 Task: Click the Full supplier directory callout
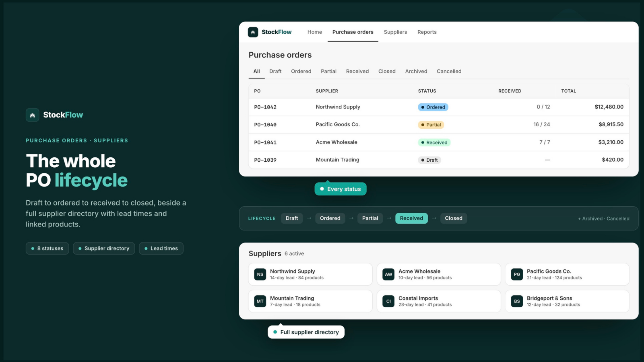point(306,332)
